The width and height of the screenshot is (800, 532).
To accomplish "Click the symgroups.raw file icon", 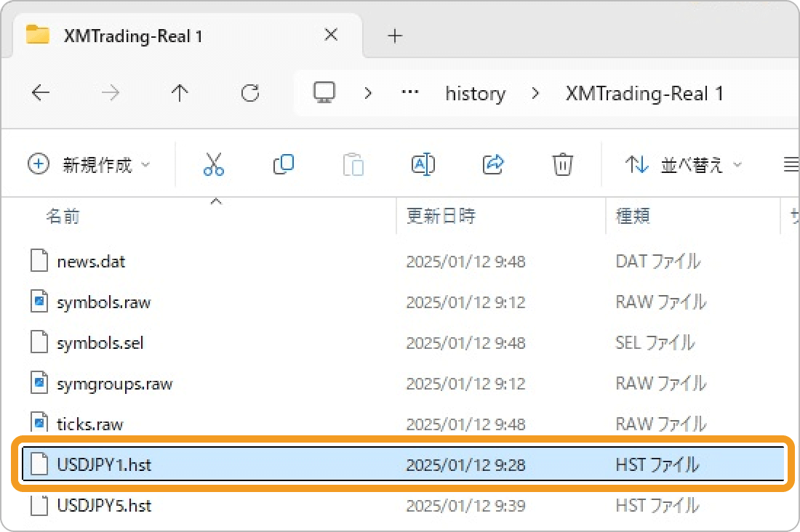I will [39, 383].
